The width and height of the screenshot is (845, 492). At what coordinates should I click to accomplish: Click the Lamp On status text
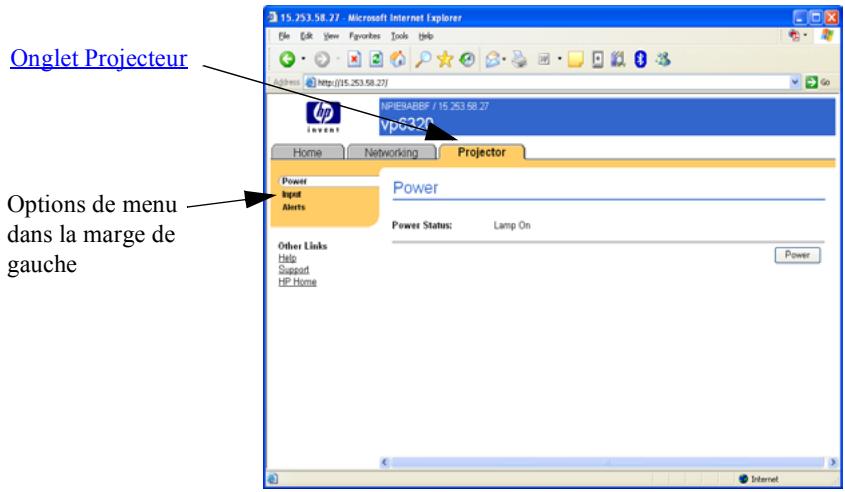point(512,225)
